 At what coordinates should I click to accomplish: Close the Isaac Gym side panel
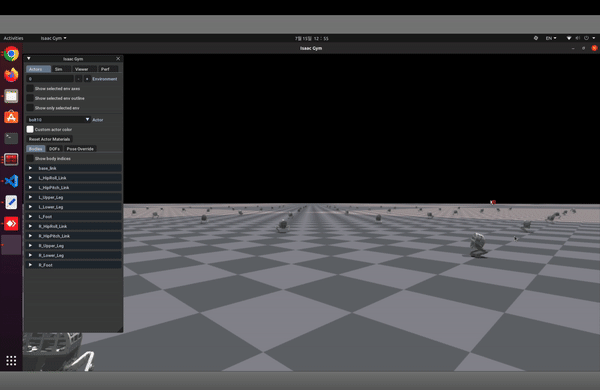[118, 59]
